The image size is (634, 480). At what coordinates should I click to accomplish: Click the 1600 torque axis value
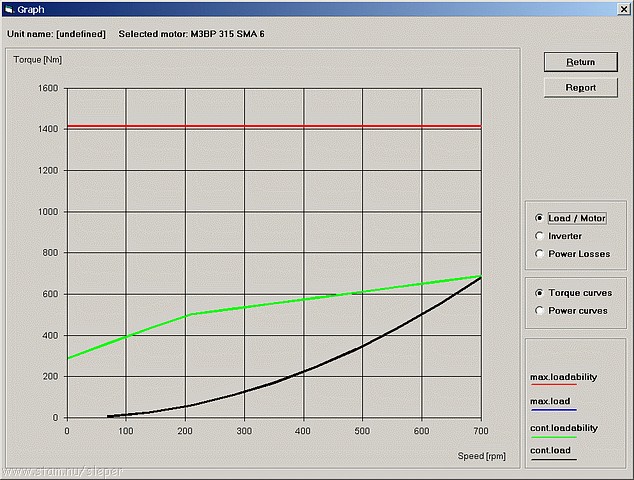pyautogui.click(x=48, y=88)
